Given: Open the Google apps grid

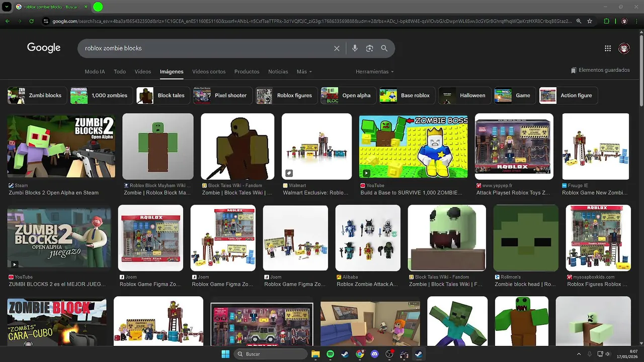Looking at the screenshot, I should coord(608,48).
